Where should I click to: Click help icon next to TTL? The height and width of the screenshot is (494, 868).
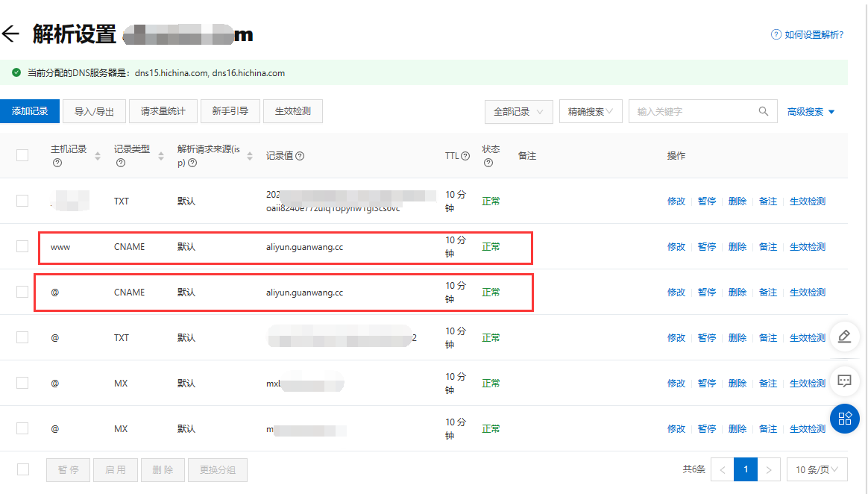[x=465, y=156]
